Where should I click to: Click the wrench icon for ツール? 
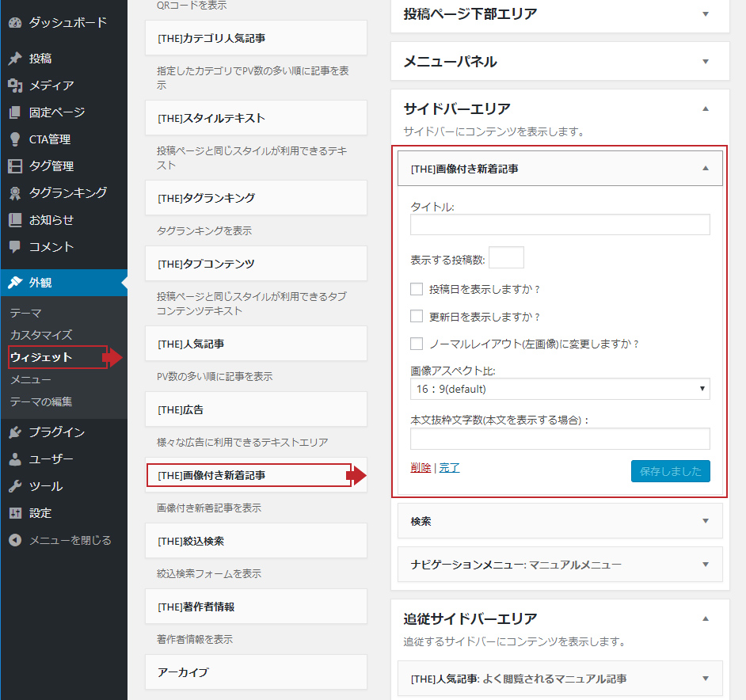point(15,486)
